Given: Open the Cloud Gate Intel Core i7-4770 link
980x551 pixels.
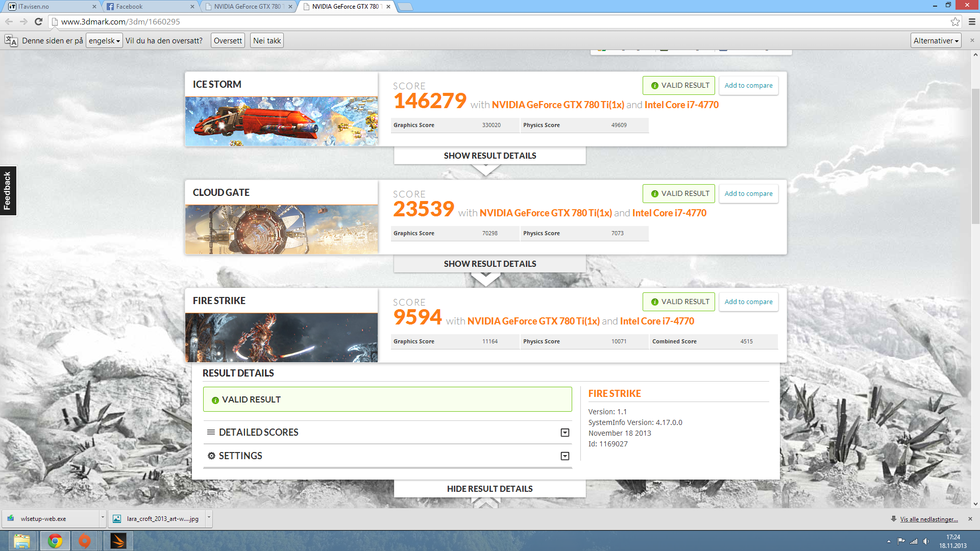Looking at the screenshot, I should pyautogui.click(x=669, y=213).
